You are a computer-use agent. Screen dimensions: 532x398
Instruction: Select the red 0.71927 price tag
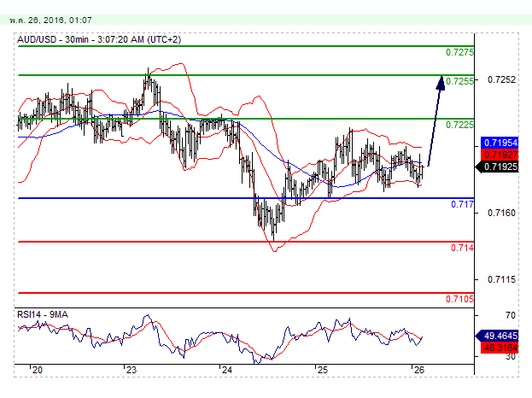pos(500,155)
